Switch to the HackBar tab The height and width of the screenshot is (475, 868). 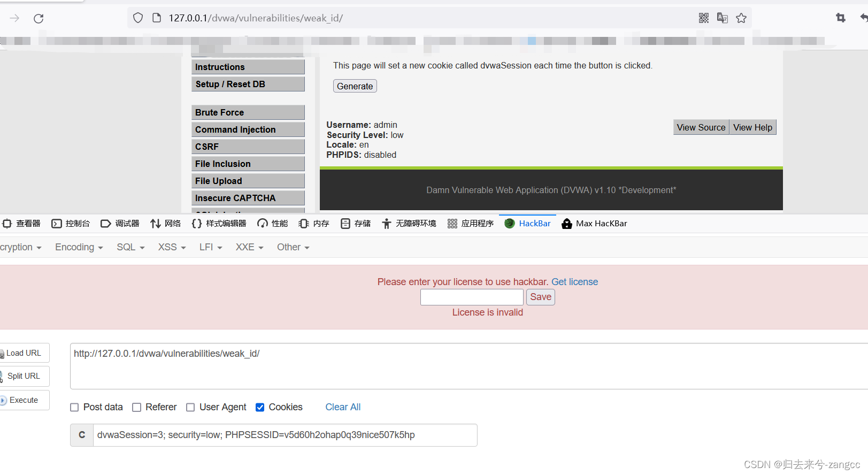528,224
